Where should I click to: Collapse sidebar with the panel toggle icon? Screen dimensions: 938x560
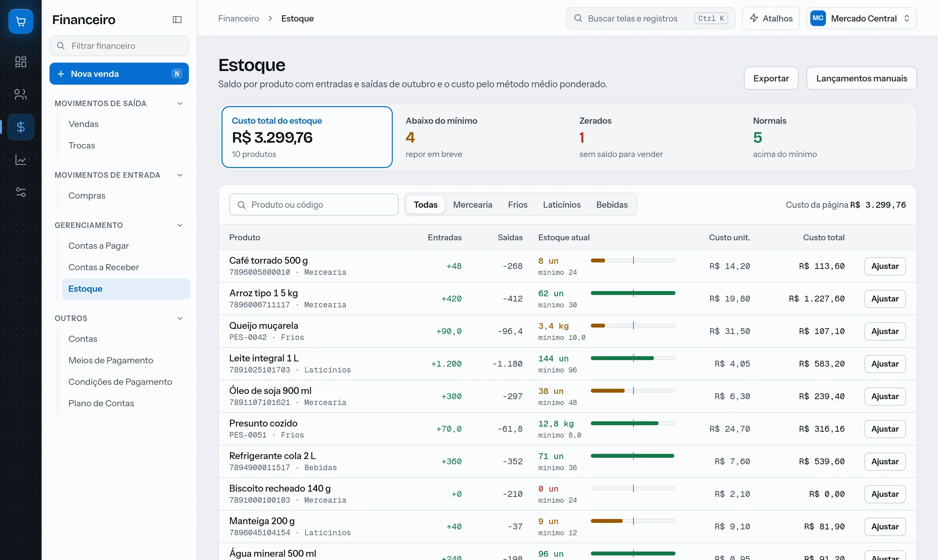click(x=177, y=19)
